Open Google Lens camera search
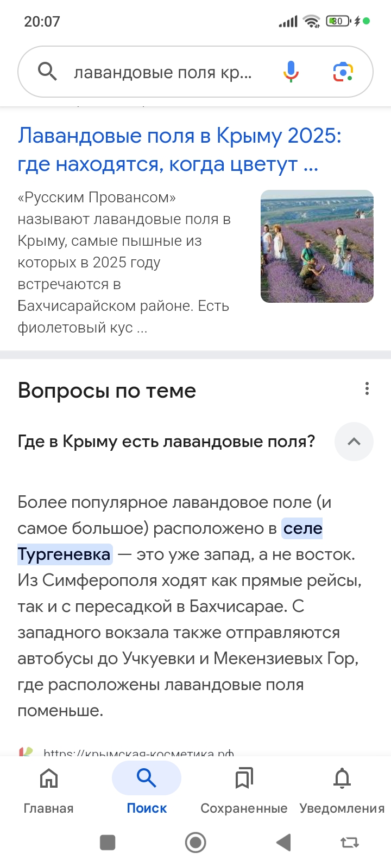This screenshot has height=868, width=391. [x=343, y=72]
